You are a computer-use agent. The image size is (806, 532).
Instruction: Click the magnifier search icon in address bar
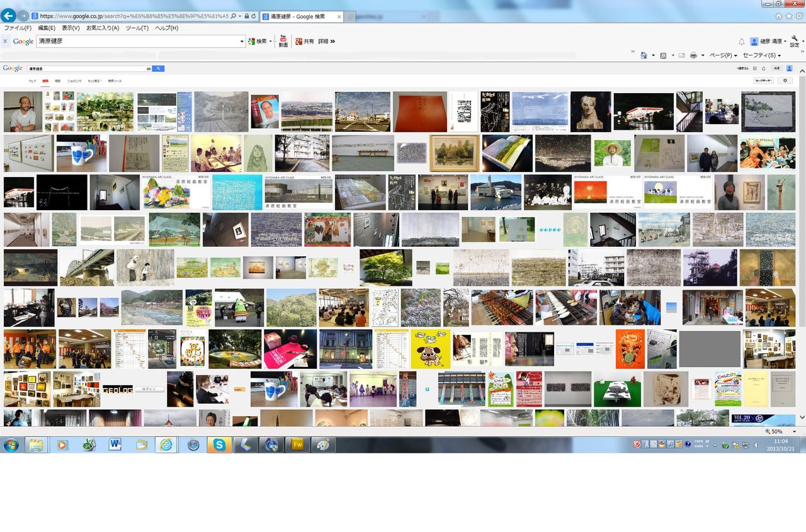(x=234, y=16)
